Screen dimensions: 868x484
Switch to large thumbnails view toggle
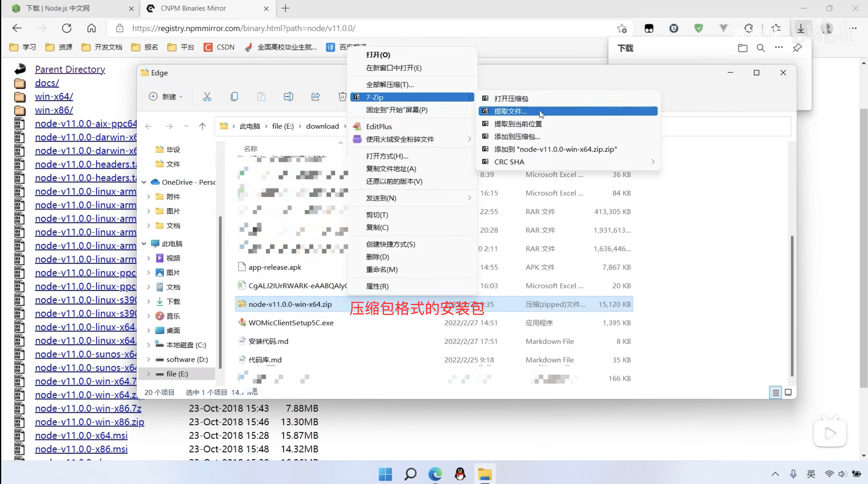pyautogui.click(x=788, y=392)
